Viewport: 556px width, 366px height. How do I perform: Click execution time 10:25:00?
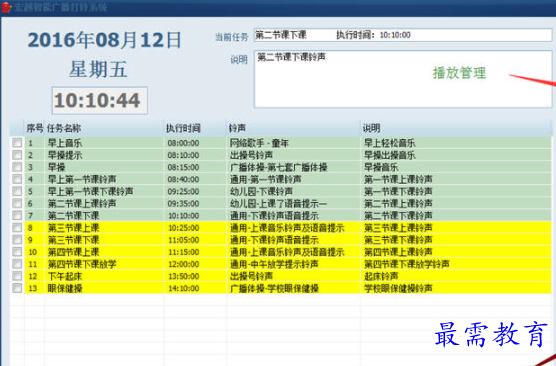click(x=183, y=228)
